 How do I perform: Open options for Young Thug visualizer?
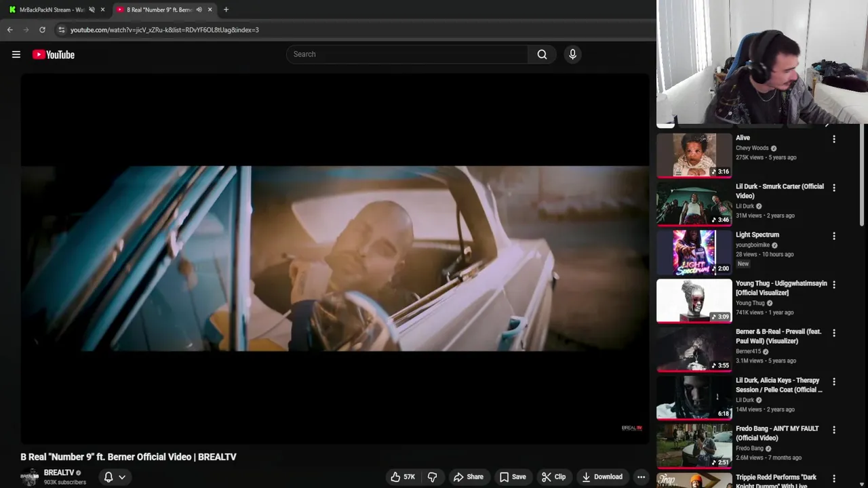point(834,285)
